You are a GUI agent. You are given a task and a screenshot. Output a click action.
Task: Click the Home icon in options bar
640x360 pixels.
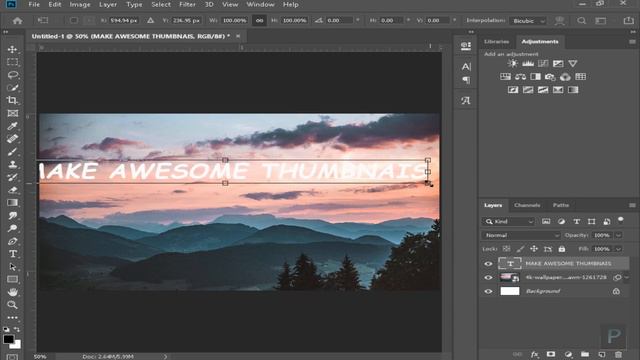click(17, 20)
